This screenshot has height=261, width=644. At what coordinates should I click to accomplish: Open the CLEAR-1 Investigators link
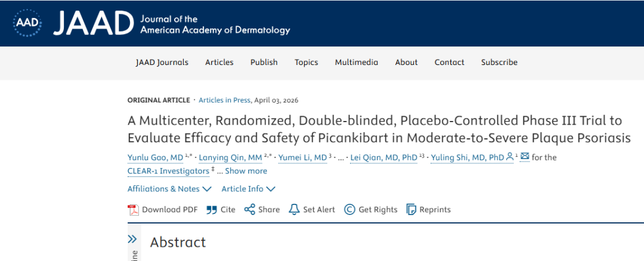pyautogui.click(x=168, y=171)
